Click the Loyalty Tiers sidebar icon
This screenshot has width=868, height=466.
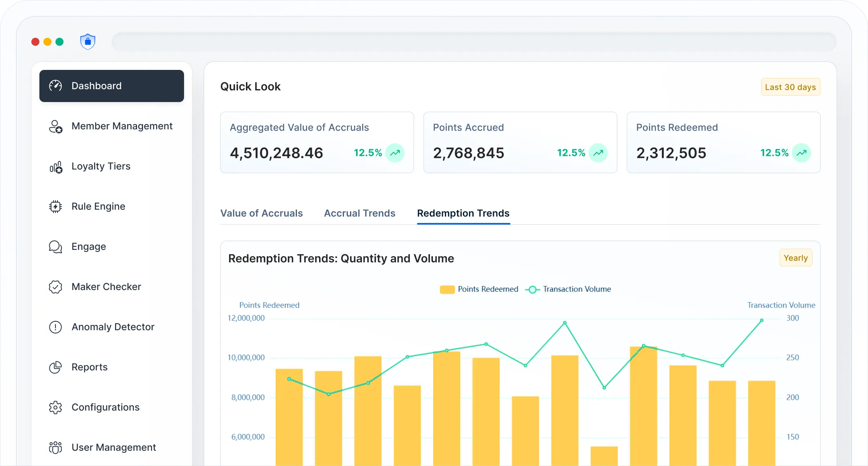55,167
